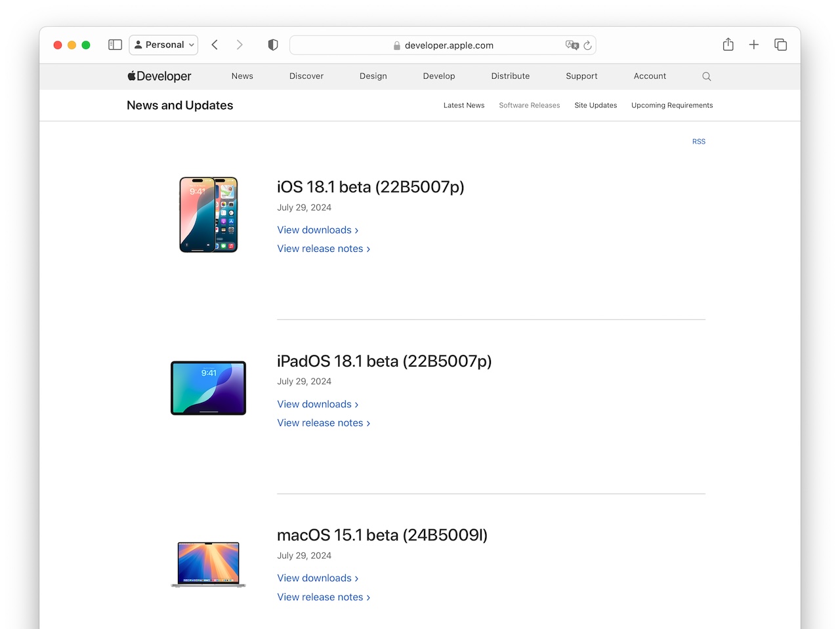Image resolution: width=840 pixels, height=629 pixels.
Task: View release notes for iPadOS 18.1 beta
Action: (324, 423)
